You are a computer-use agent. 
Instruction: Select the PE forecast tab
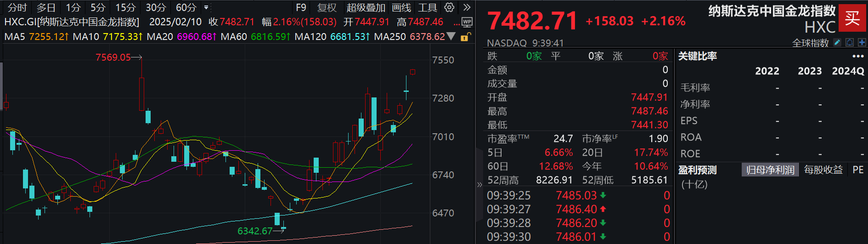tap(858, 170)
